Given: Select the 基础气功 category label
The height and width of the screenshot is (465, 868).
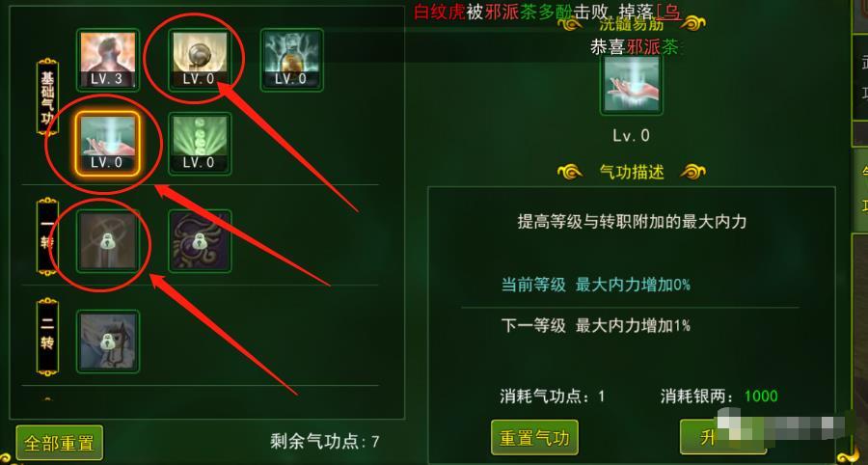Looking at the screenshot, I should (x=47, y=96).
